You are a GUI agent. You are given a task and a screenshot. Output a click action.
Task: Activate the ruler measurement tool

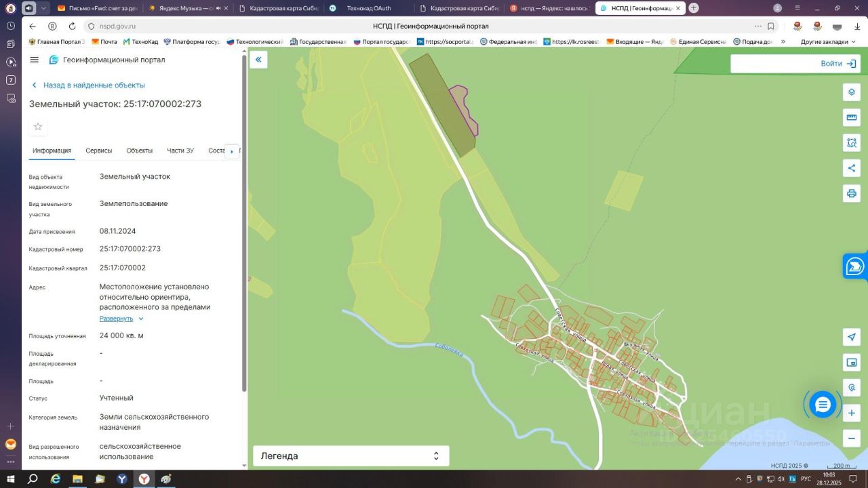tap(852, 117)
